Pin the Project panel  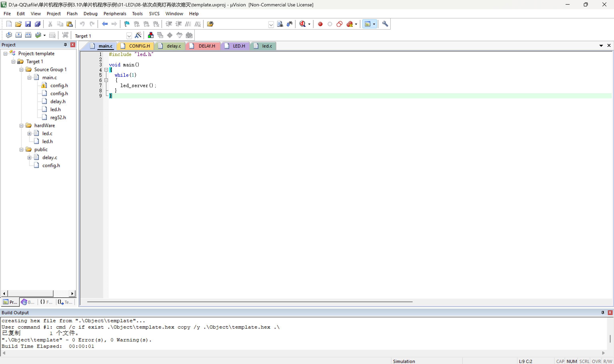[x=65, y=45]
